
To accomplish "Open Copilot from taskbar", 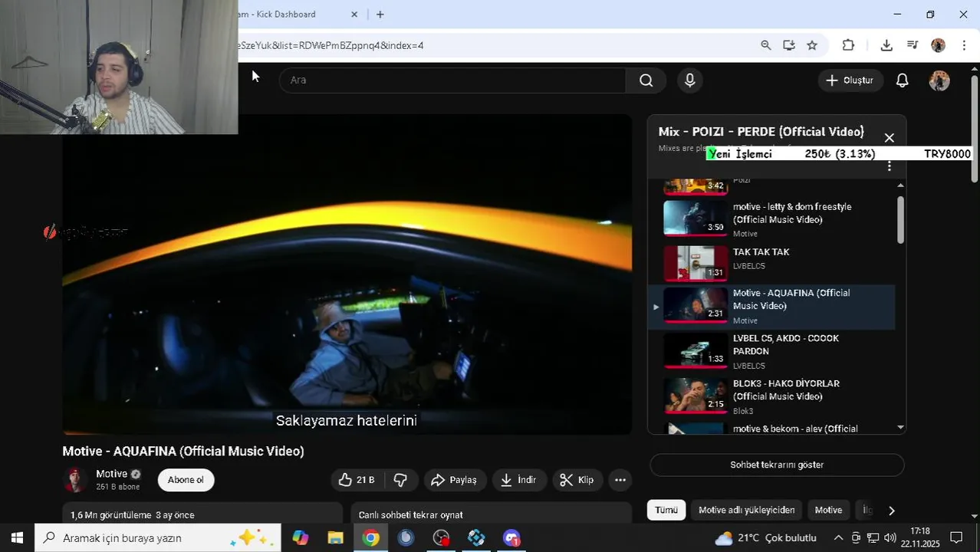I will [x=300, y=538].
